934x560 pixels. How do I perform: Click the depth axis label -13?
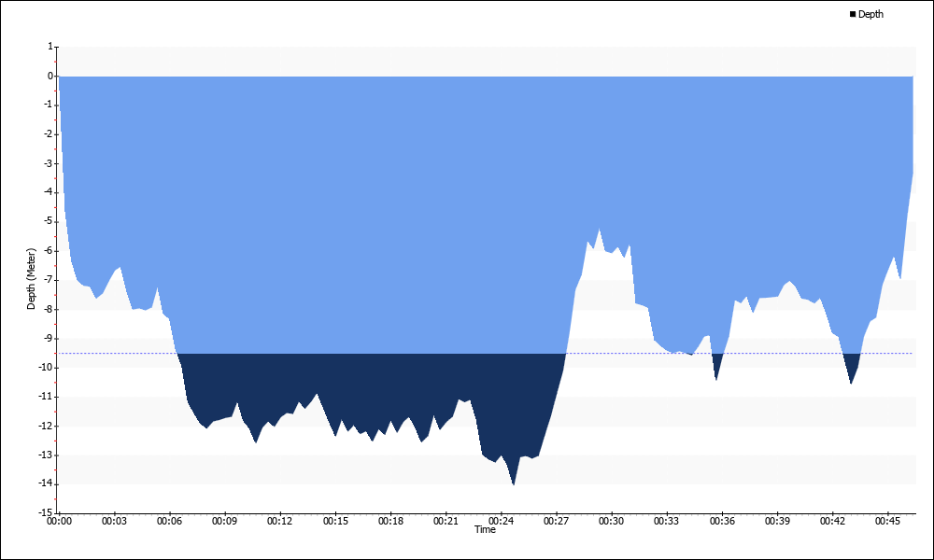coord(47,455)
